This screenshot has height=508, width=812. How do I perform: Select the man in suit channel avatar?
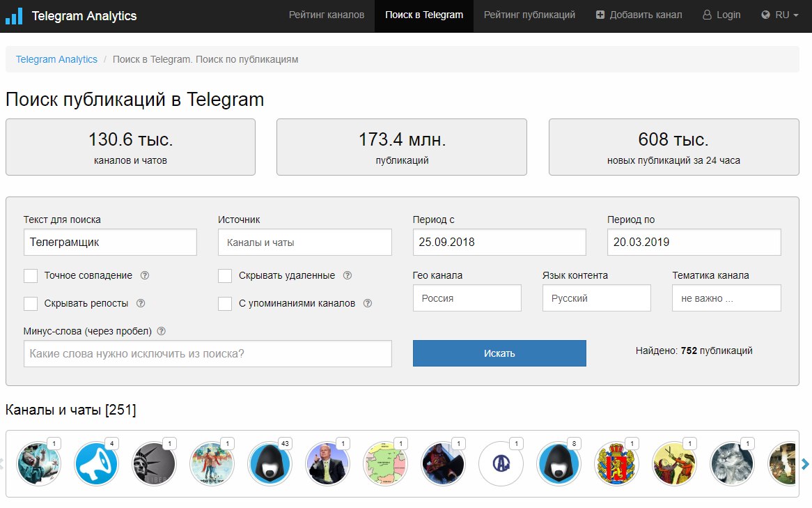(327, 463)
